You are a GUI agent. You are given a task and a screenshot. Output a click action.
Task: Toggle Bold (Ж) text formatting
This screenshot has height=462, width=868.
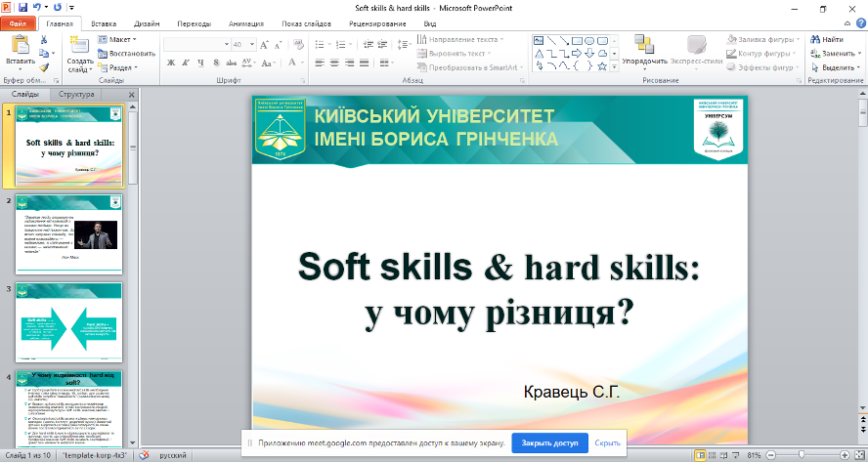171,63
